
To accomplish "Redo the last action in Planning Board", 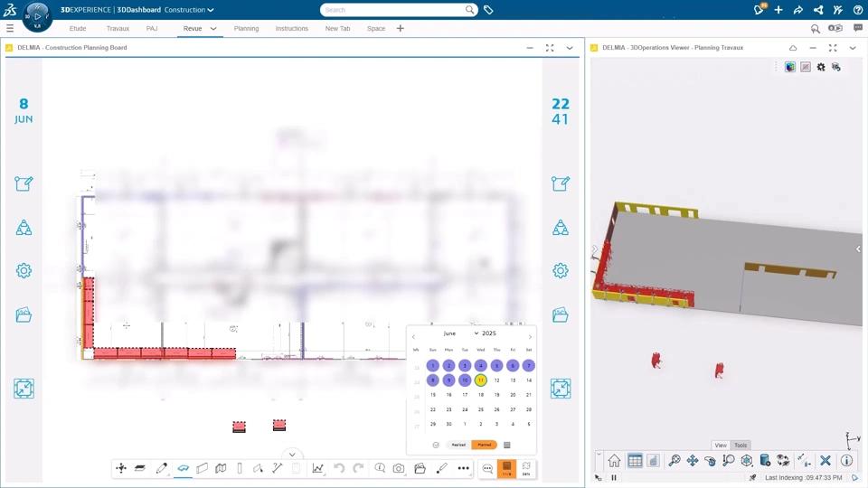I will coord(358,468).
